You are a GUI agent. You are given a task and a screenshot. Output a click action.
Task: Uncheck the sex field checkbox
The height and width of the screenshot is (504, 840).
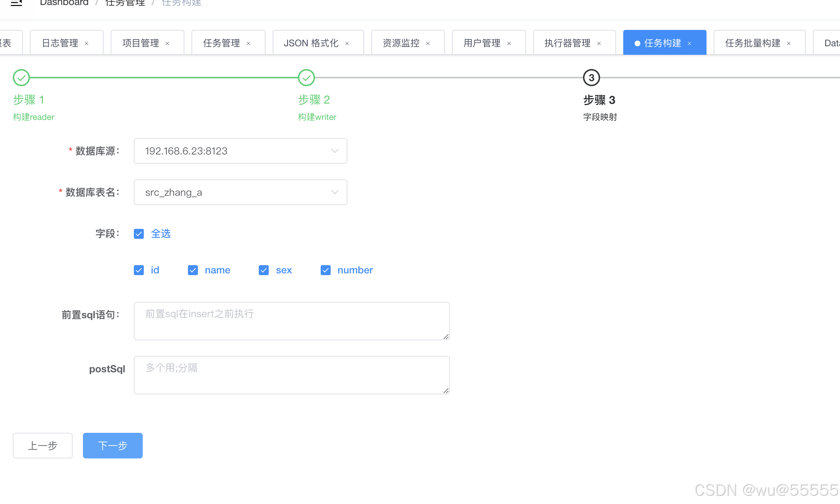pos(264,270)
